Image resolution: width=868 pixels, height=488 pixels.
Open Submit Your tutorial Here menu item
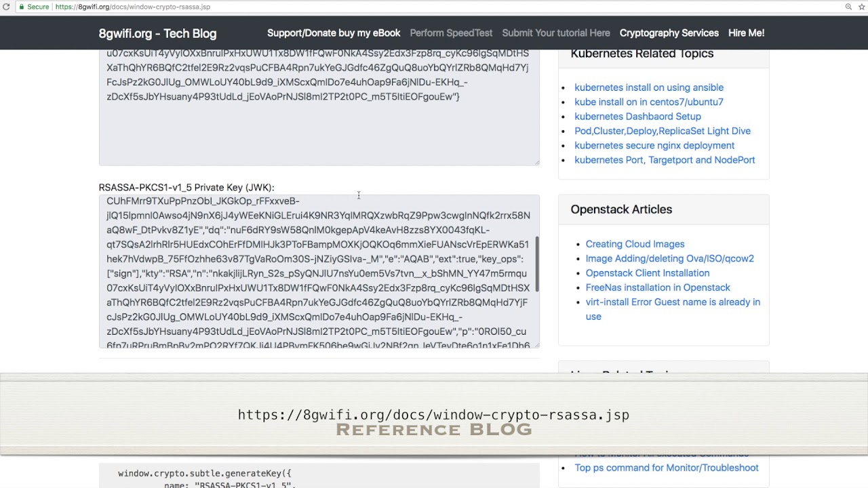point(556,33)
